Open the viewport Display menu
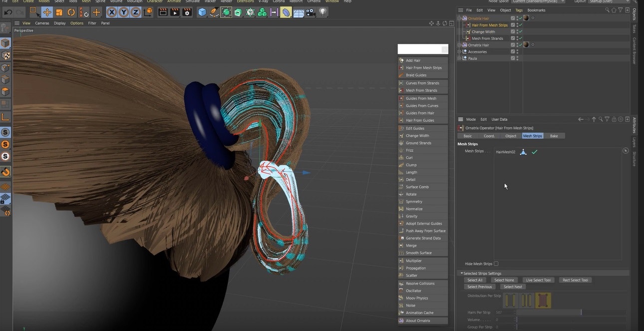The height and width of the screenshot is (331, 644). (x=60, y=23)
